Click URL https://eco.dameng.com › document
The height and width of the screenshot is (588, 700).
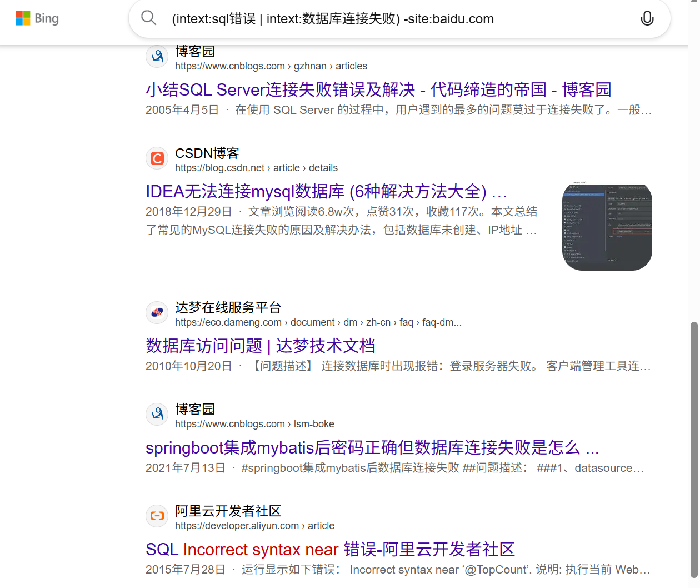click(318, 322)
